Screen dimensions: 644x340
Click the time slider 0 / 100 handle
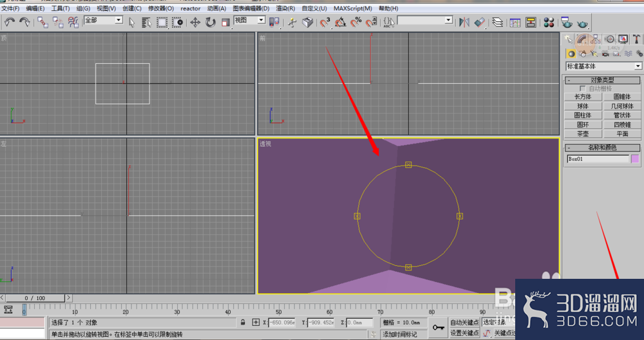[35, 298]
